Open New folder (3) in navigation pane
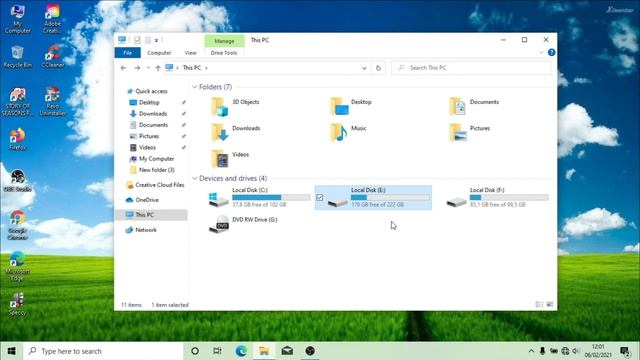640x360 pixels. [x=157, y=170]
